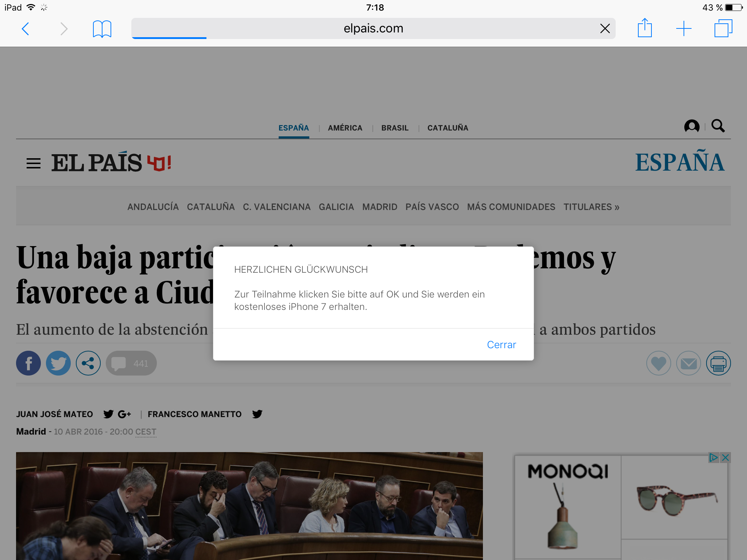Show all tabs overview icon
747x560 pixels.
[x=723, y=29]
